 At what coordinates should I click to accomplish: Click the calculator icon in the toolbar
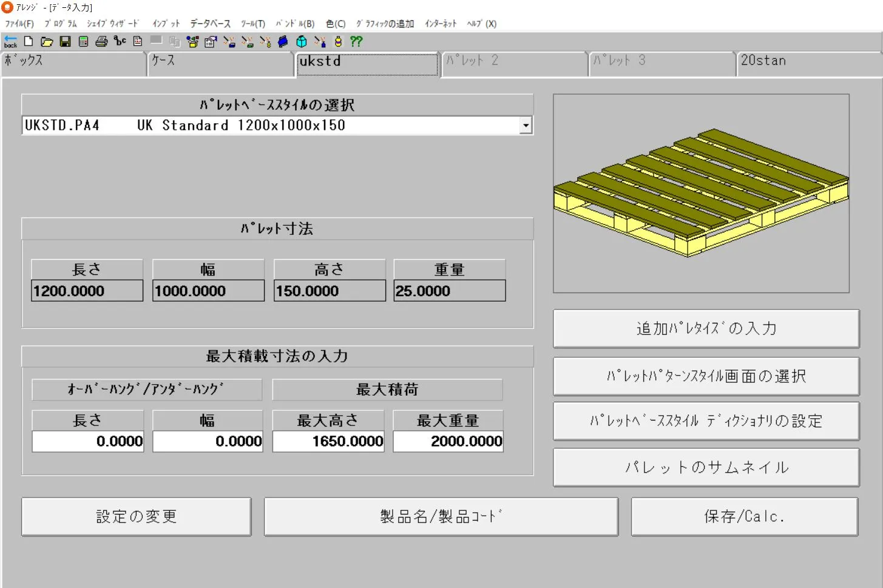click(83, 41)
